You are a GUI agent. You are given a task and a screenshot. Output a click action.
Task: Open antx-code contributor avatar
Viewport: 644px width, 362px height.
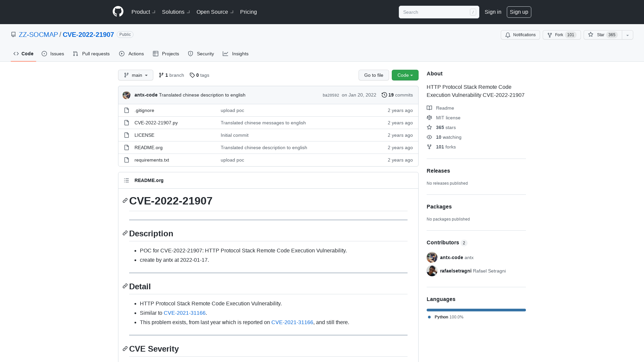pyautogui.click(x=432, y=257)
